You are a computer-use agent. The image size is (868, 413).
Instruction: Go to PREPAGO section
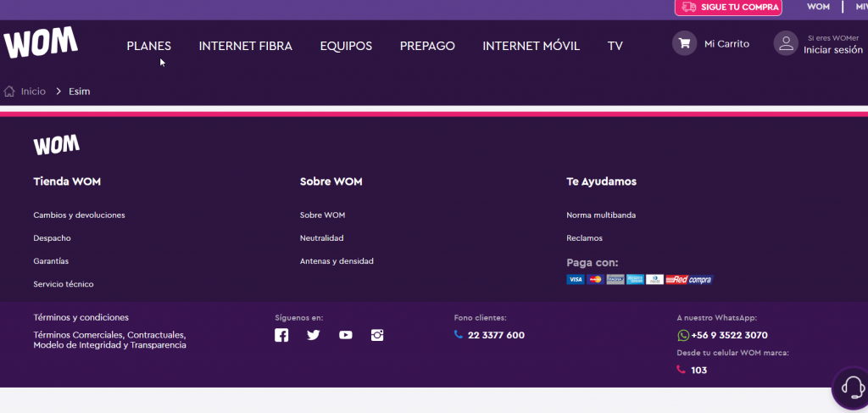427,46
